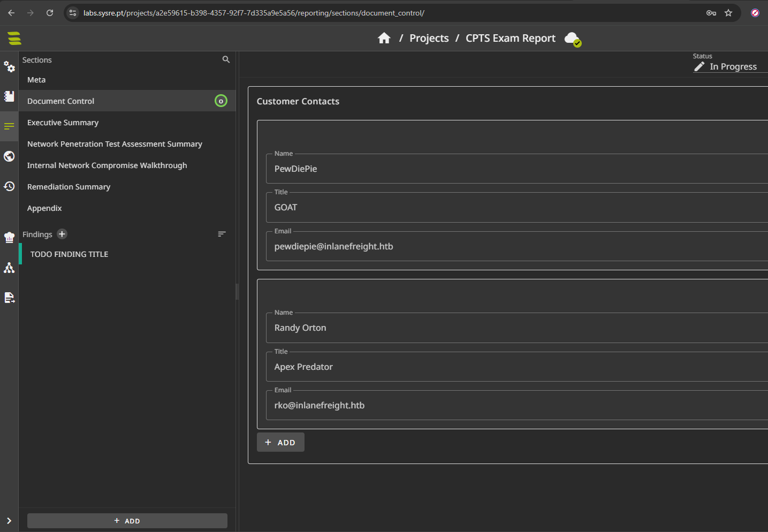Open the Status In Progress dropdown
The height and width of the screenshot is (532, 768).
point(730,66)
